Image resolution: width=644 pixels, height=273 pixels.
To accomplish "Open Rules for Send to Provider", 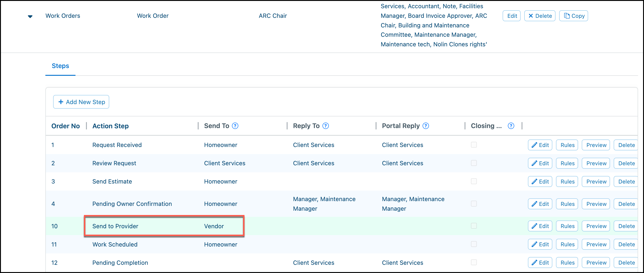I will (567, 226).
